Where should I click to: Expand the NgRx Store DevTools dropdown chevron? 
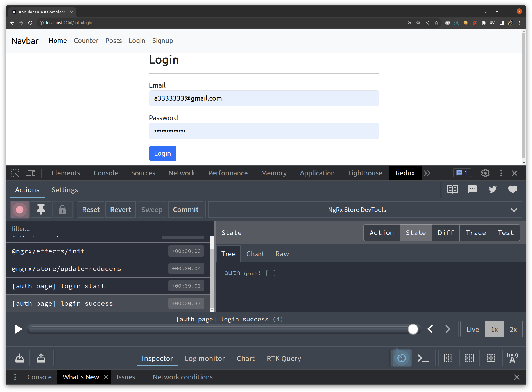[x=514, y=210]
